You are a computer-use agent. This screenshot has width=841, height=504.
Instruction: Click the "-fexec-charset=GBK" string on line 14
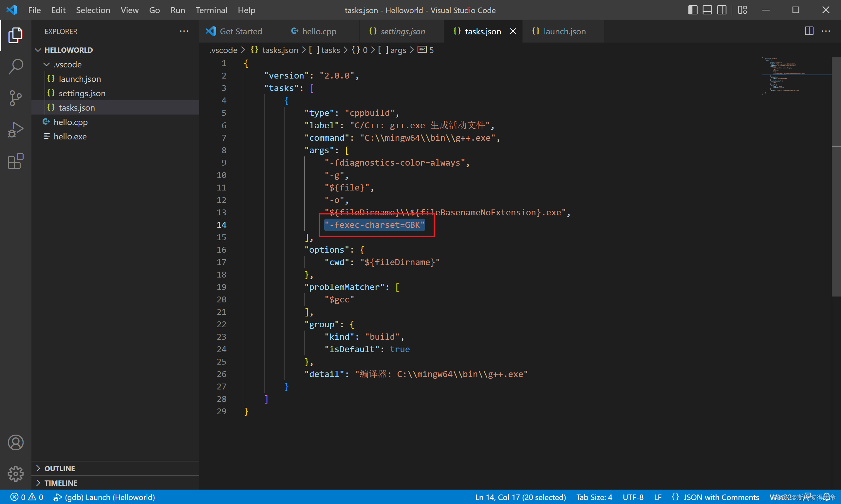click(374, 225)
